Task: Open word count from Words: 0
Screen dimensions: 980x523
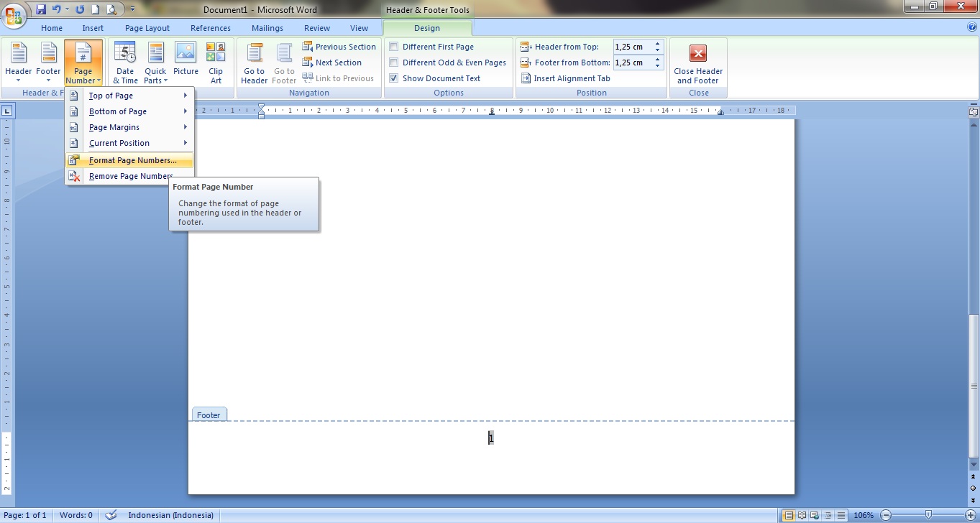Action: click(76, 515)
